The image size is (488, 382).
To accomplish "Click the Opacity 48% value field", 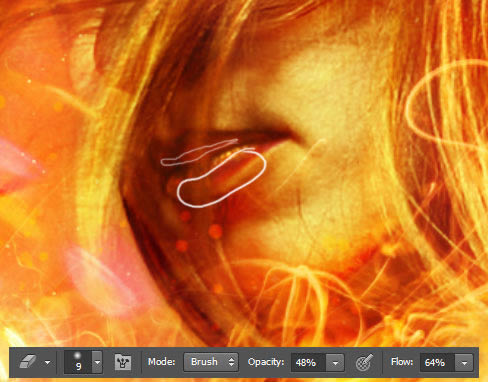I will (x=308, y=362).
